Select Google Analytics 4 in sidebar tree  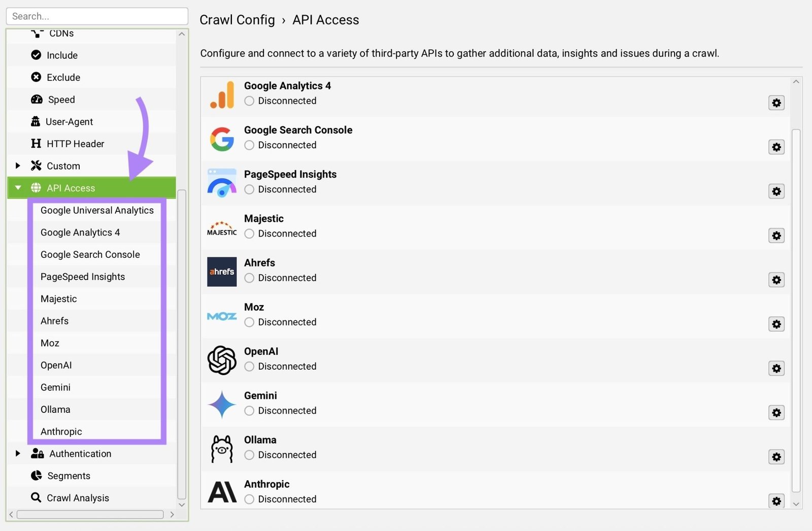[x=80, y=233]
